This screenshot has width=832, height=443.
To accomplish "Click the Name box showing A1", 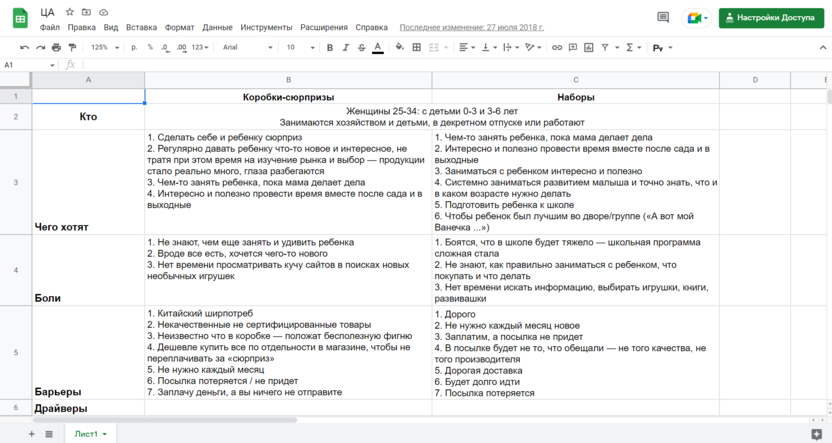I will [x=28, y=65].
